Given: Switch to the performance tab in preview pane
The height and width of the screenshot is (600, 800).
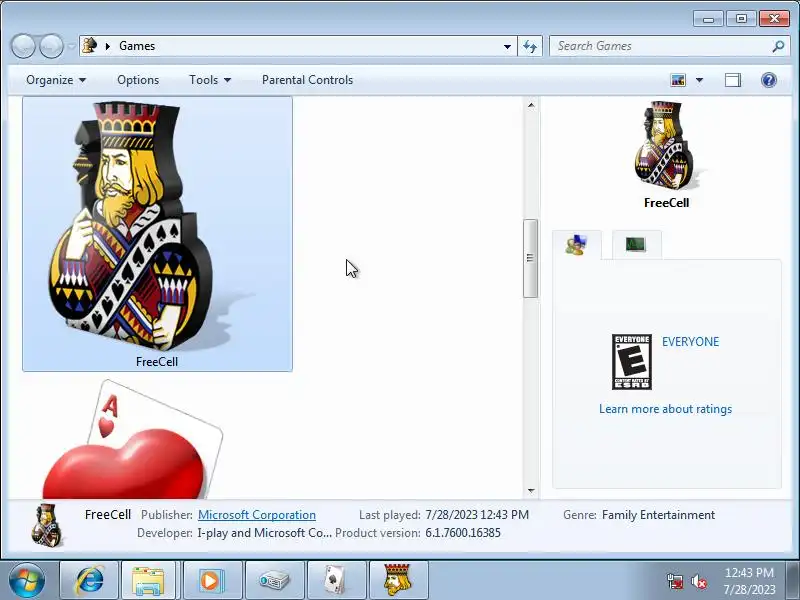Looking at the screenshot, I should [x=636, y=244].
